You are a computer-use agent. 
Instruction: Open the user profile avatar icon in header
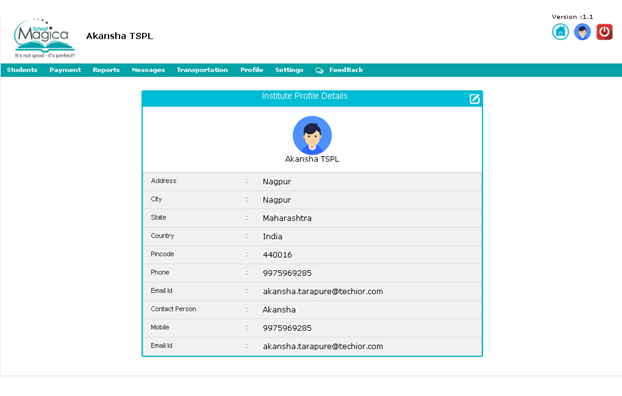pos(582,32)
